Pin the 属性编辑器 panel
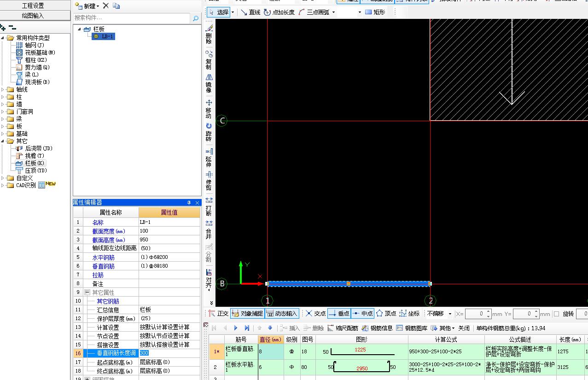Screen dimensions: 588x380 [x=189, y=203]
